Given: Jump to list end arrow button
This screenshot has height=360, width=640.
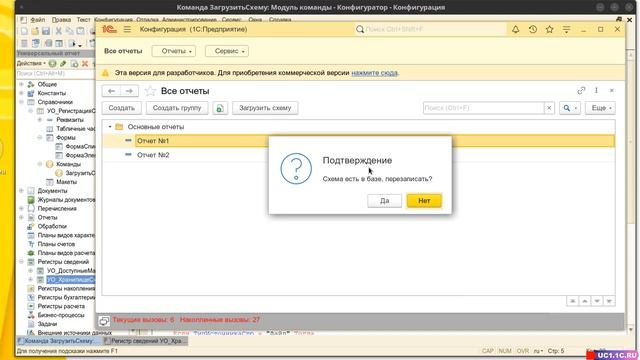Looking at the screenshot, I should pos(609,301).
